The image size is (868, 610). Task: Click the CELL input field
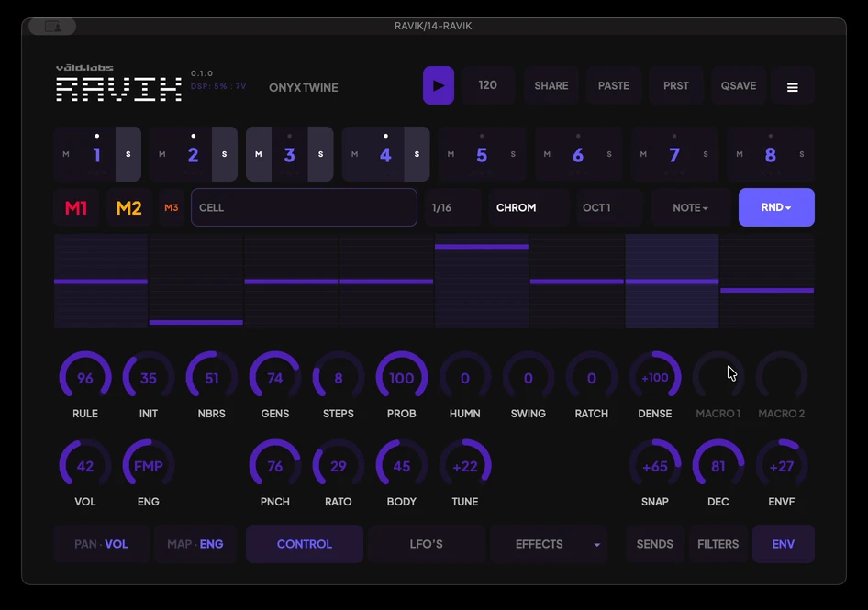pyautogui.click(x=304, y=207)
